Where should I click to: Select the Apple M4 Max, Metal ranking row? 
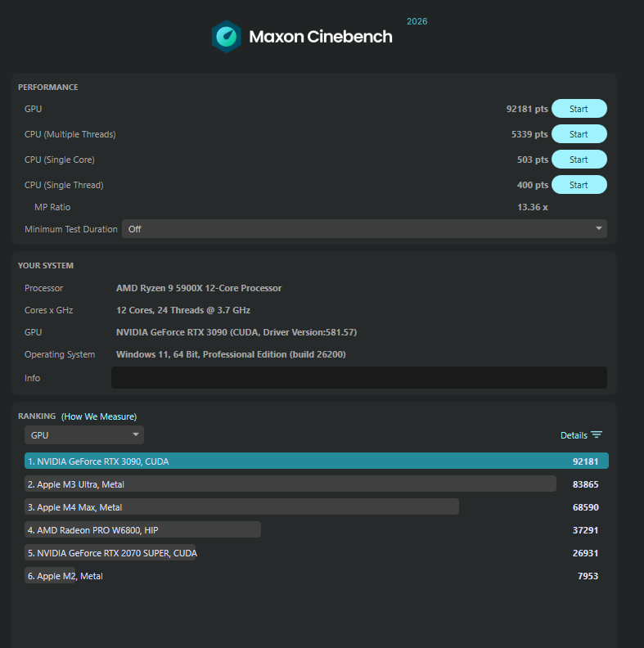pos(241,507)
